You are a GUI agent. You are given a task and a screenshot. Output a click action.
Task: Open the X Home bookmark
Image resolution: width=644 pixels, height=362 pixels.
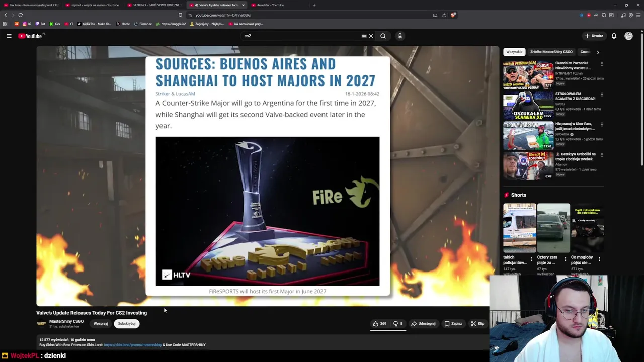(123, 24)
